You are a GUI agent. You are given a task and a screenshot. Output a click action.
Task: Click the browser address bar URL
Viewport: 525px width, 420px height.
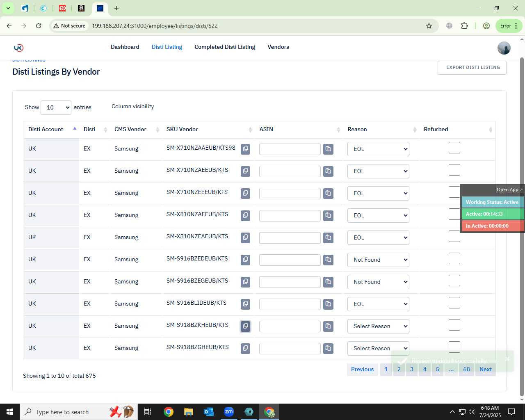pyautogui.click(x=155, y=26)
